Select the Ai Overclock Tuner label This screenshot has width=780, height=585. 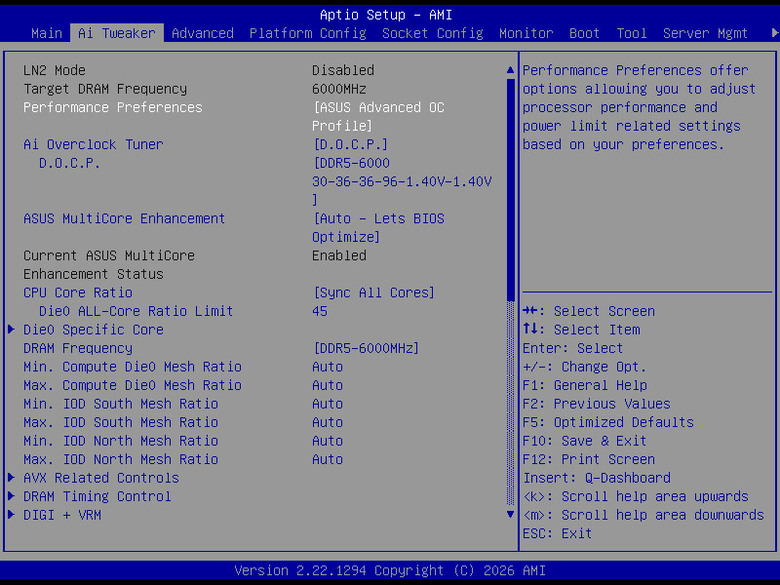coord(94,144)
